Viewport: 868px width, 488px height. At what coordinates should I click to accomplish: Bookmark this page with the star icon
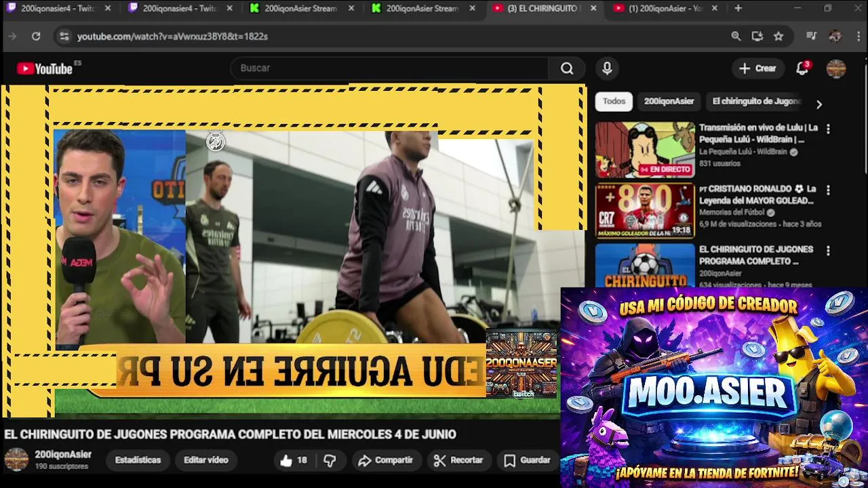[x=778, y=36]
